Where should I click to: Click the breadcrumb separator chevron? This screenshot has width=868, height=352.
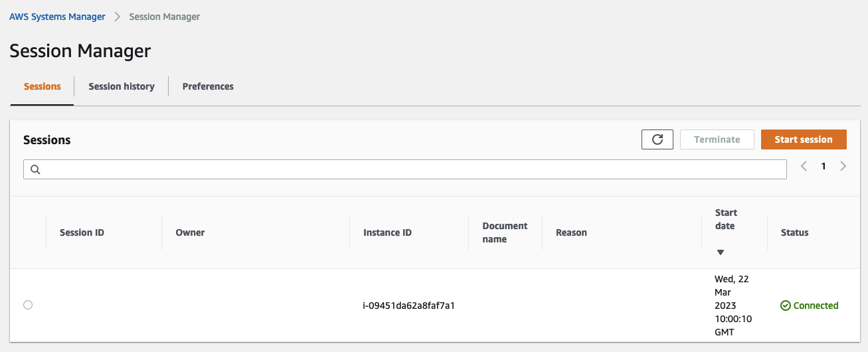[x=117, y=17]
